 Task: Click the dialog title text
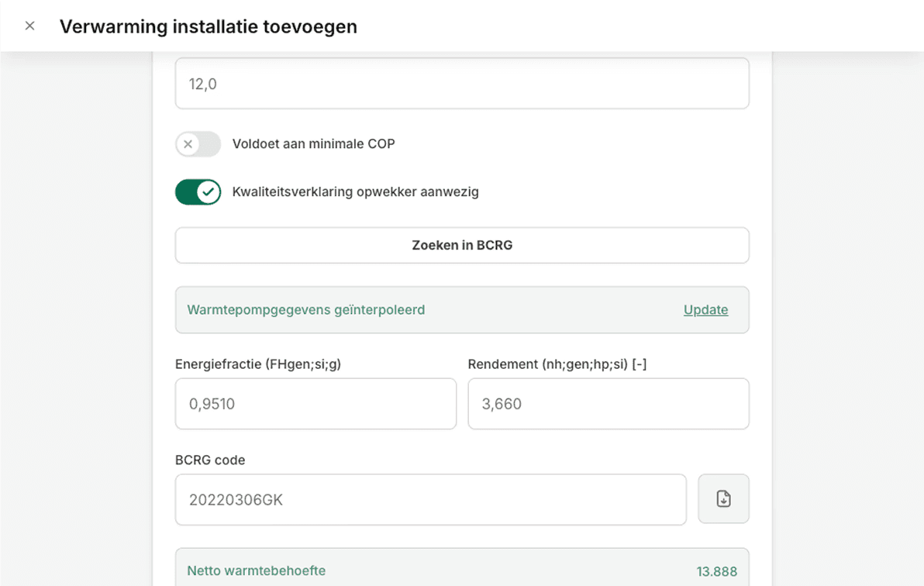click(x=209, y=26)
